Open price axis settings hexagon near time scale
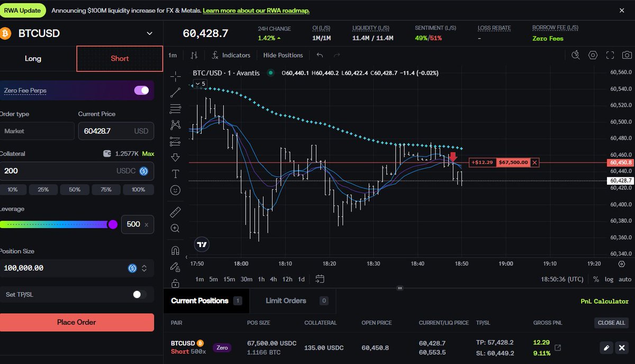Screen dimensions: 635x364 pyautogui.click(x=621, y=263)
